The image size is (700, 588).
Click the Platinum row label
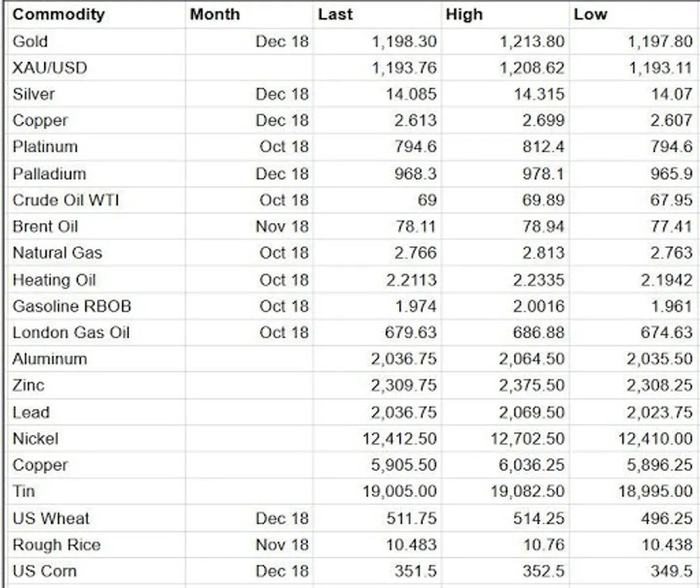pos(45,147)
